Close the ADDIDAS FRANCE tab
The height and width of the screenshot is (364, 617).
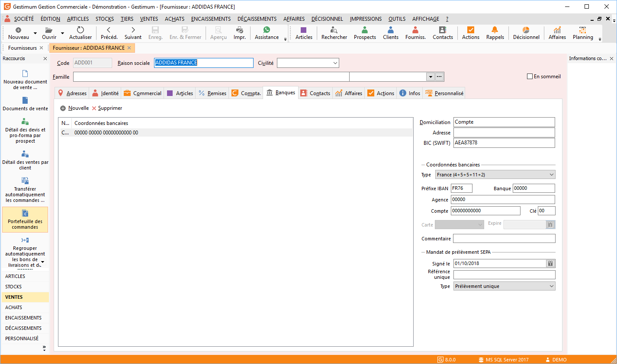coord(129,48)
